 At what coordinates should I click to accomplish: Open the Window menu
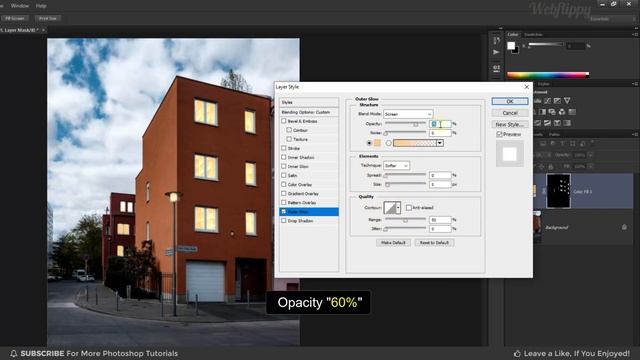(20, 6)
